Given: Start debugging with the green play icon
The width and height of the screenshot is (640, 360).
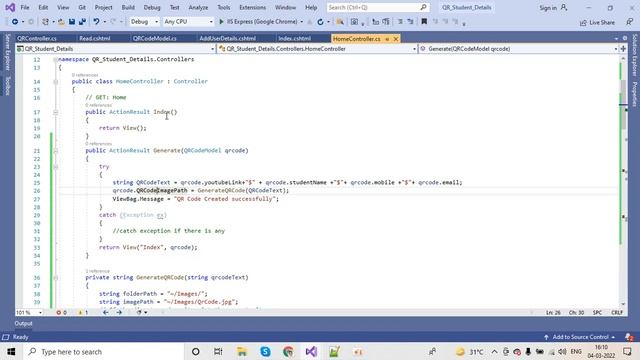Looking at the screenshot, I should 221,22.
